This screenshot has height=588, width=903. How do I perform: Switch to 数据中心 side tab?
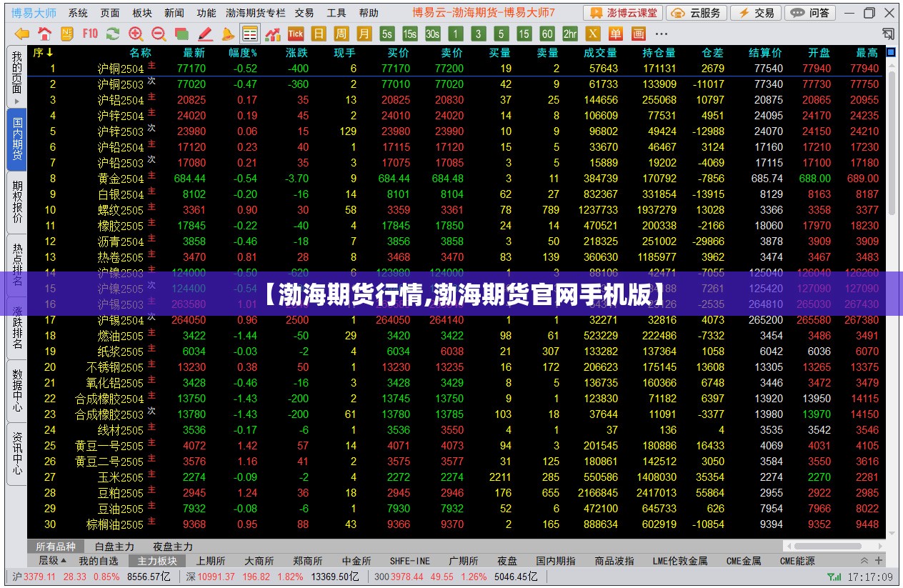pos(16,391)
